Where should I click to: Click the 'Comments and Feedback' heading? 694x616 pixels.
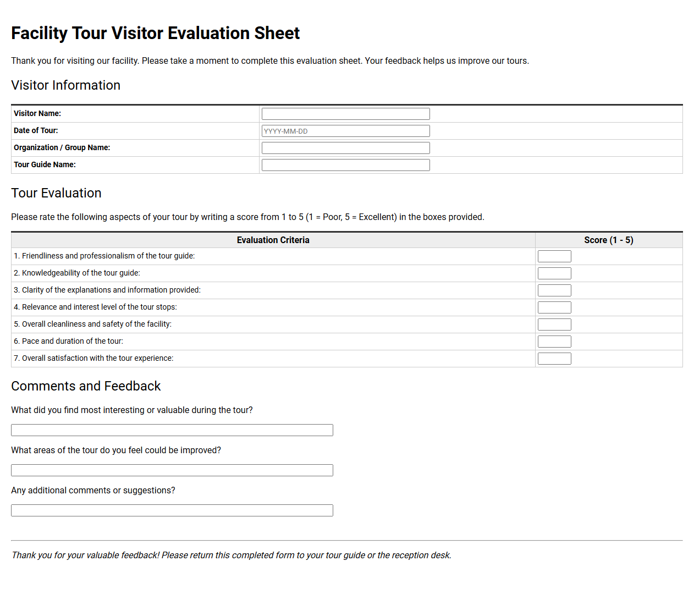(86, 386)
